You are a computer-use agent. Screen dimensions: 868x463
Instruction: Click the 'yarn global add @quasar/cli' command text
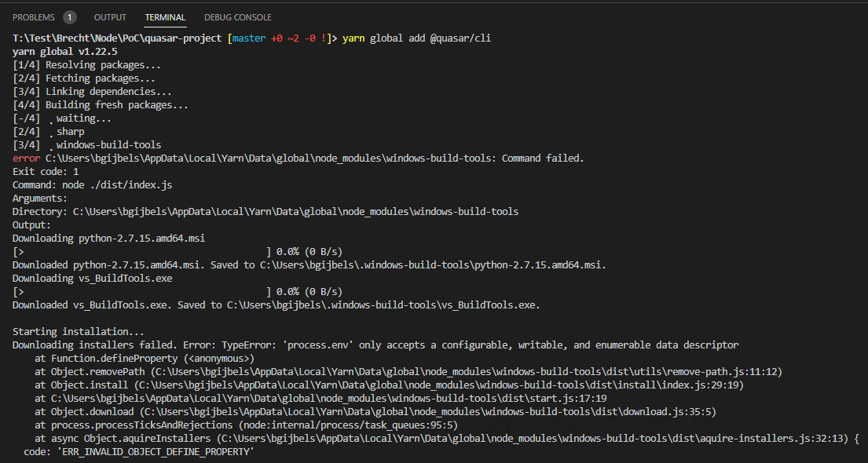click(x=417, y=38)
